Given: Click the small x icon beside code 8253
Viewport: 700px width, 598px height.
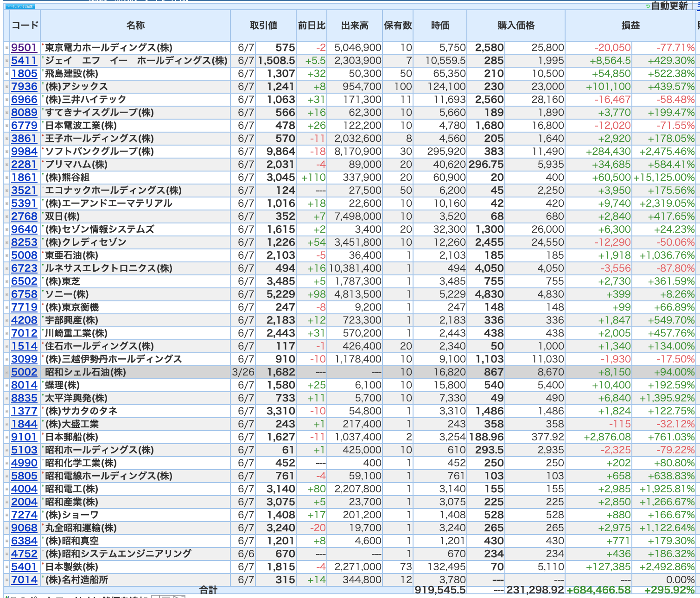Looking at the screenshot, I should [x=7, y=242].
